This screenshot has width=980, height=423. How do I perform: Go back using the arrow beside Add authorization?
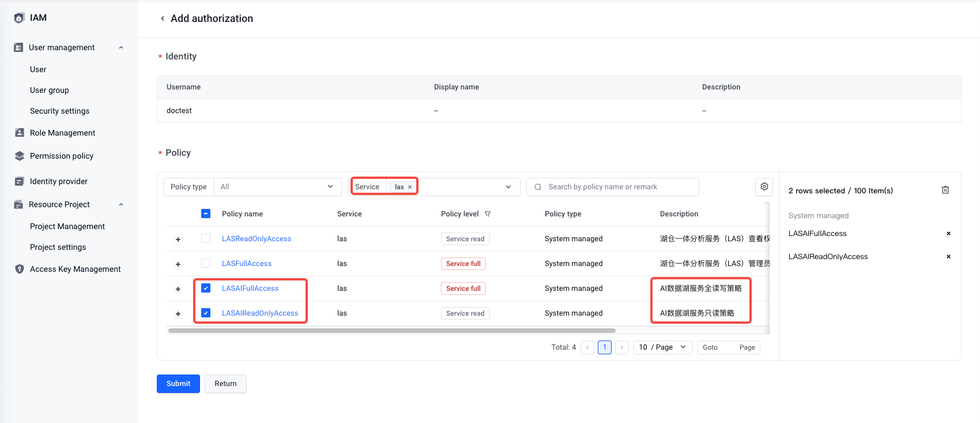tap(163, 18)
